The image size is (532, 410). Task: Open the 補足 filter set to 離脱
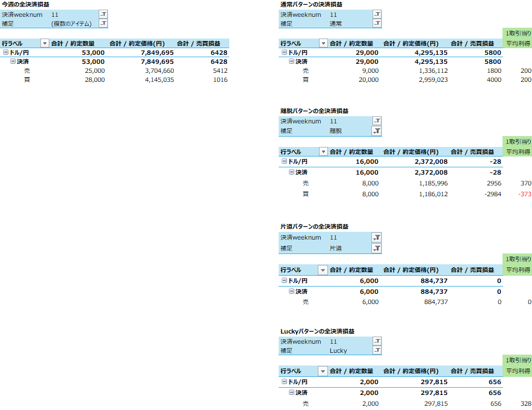click(377, 130)
